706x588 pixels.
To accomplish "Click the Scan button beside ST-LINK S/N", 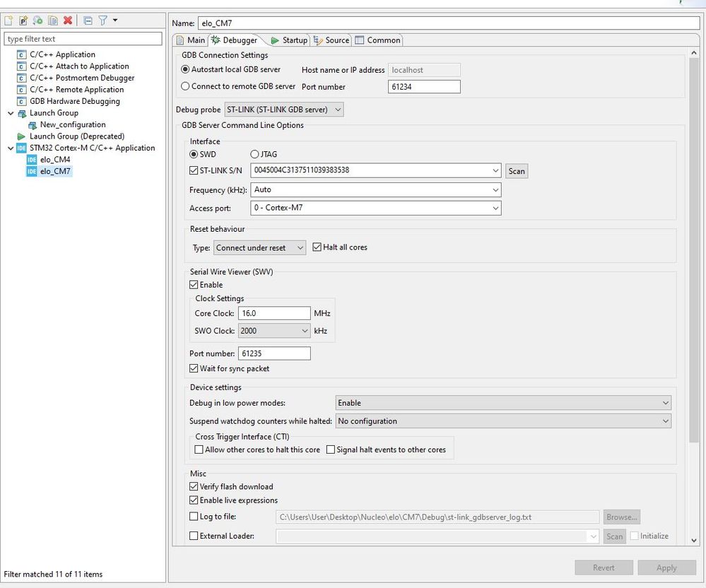I will point(517,171).
